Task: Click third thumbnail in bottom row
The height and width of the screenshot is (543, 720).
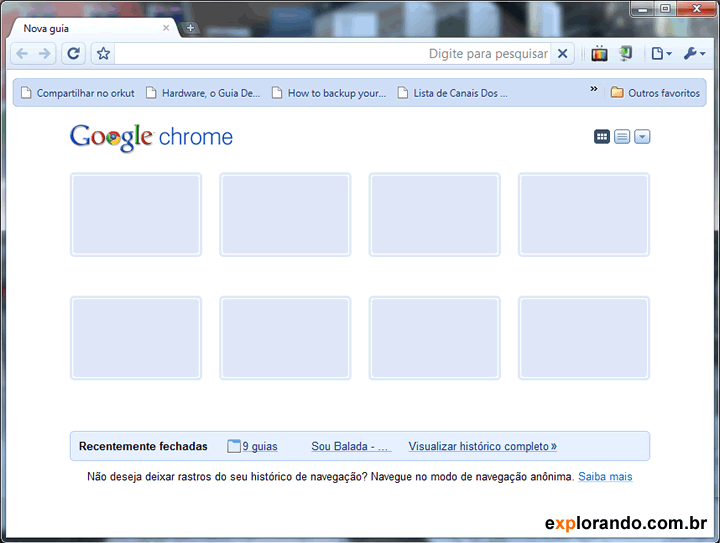Action: coord(434,338)
